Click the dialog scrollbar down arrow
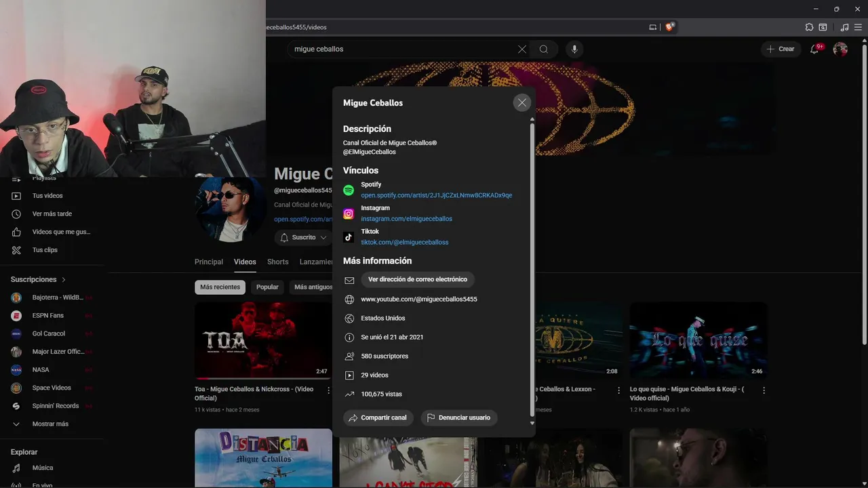868x488 pixels. pos(532,424)
